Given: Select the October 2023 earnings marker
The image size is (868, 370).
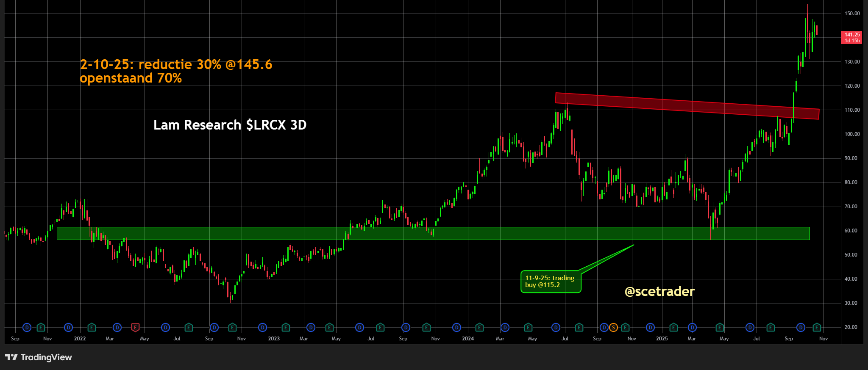Looking at the screenshot, I should pos(427,327).
